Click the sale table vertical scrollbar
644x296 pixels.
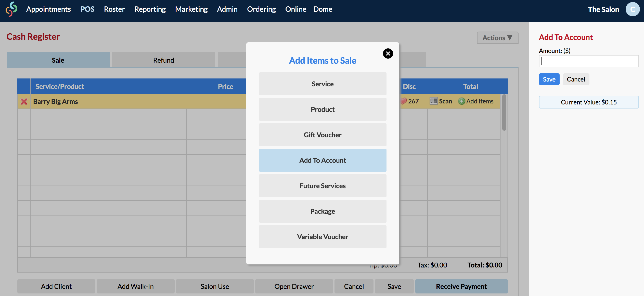click(x=504, y=113)
